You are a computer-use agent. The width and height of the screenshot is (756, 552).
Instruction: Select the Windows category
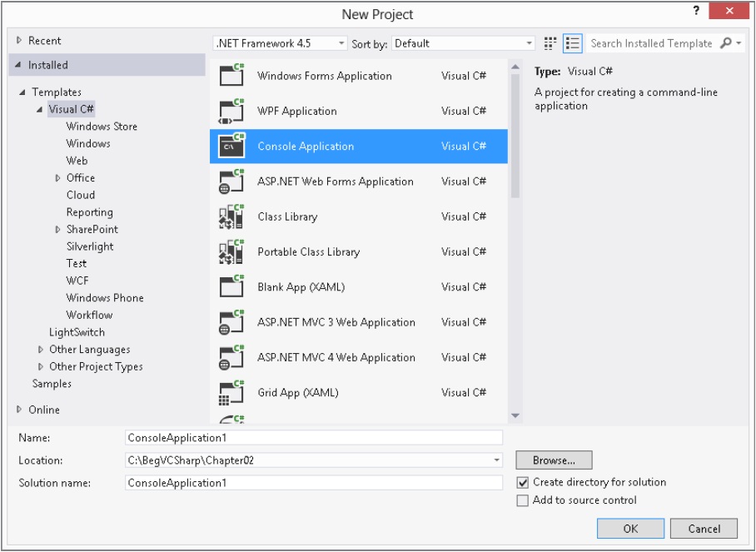[x=88, y=144]
